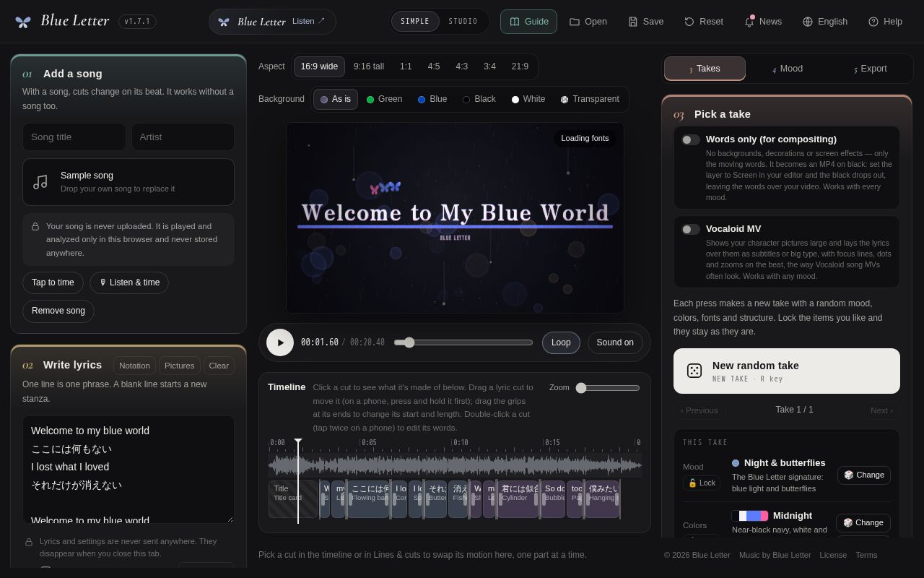Change the Night & butterflies mood

[863, 475]
